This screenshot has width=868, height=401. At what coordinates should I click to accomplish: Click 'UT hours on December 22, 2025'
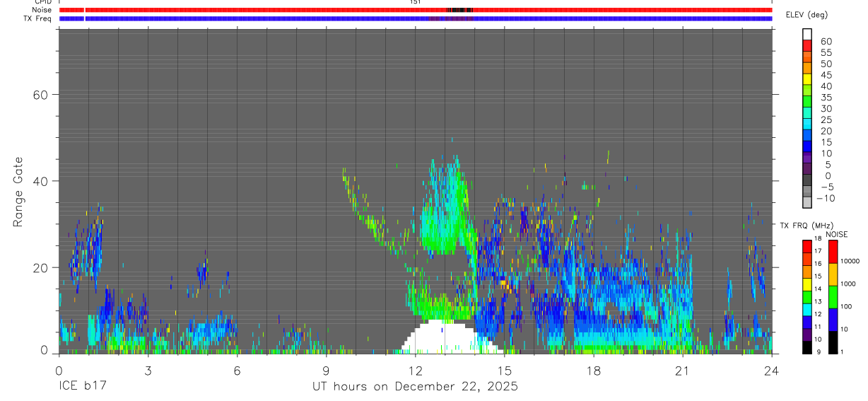416,386
